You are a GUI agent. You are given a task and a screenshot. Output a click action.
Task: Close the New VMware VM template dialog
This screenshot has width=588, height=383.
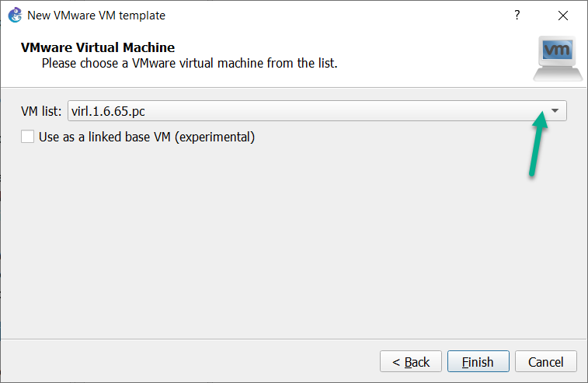(x=563, y=16)
